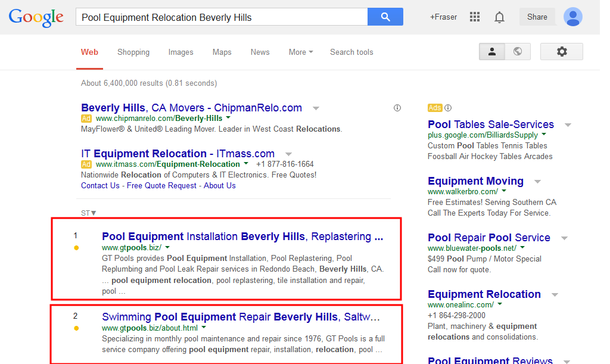Open Pool Repair Pool Service ad
610x364 pixels.
click(489, 238)
